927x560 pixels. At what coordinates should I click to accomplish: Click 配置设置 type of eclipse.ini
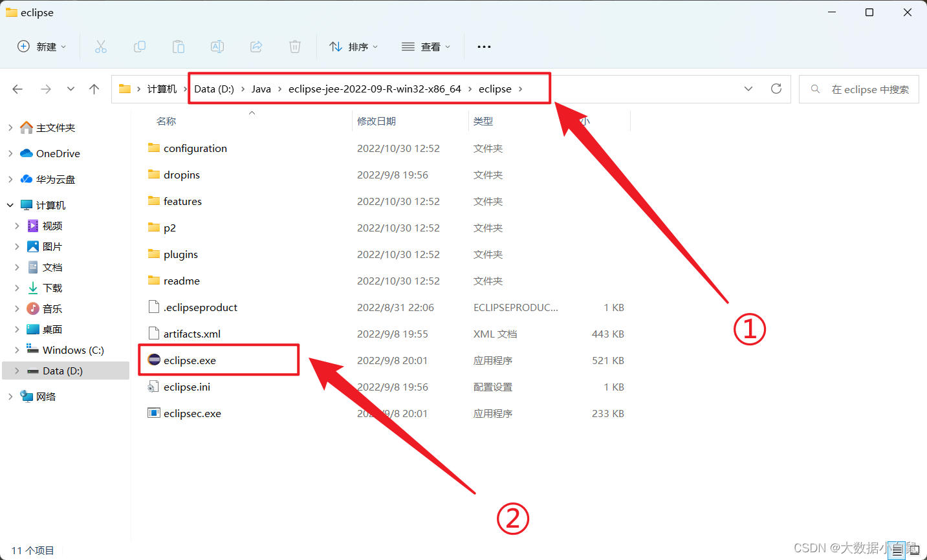[493, 387]
